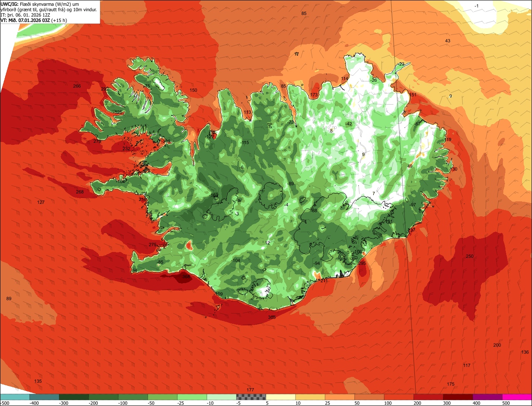Click the magenta 500 legend swatch

click(517, 397)
